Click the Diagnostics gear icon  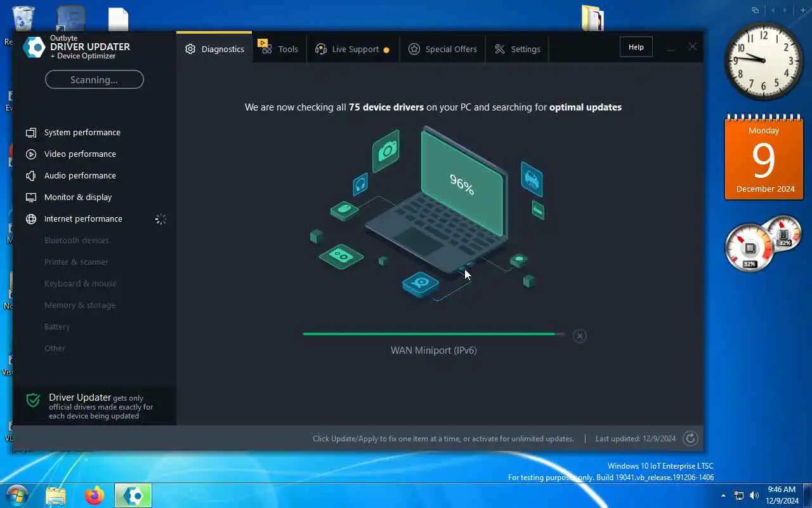(190, 49)
